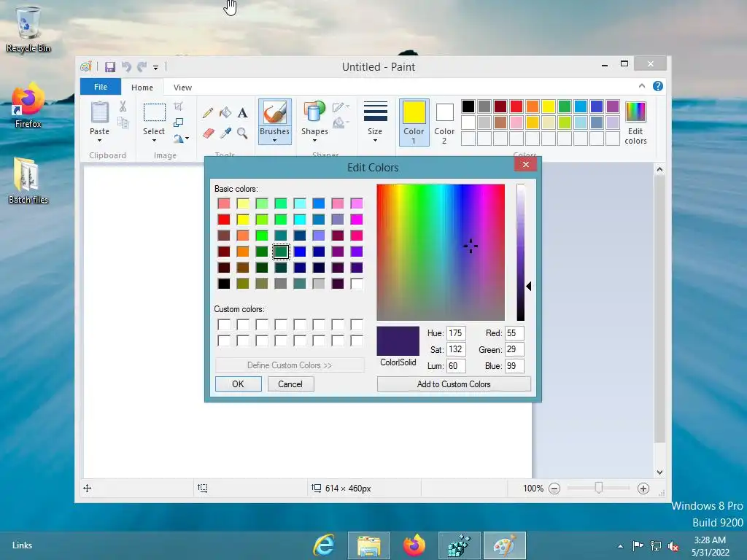747x560 pixels.
Task: Expand the Brushes dropdown arrow
Action: pyautogui.click(x=275, y=141)
